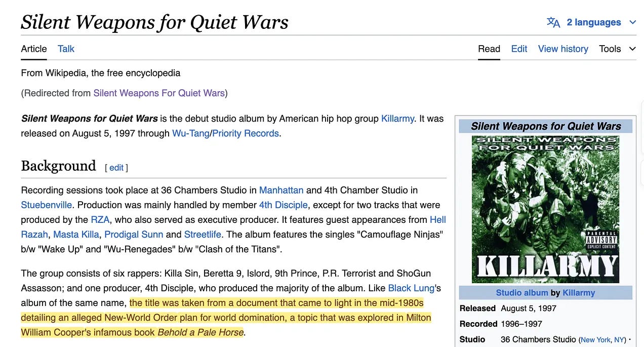Open the 2 languages link

coord(593,22)
